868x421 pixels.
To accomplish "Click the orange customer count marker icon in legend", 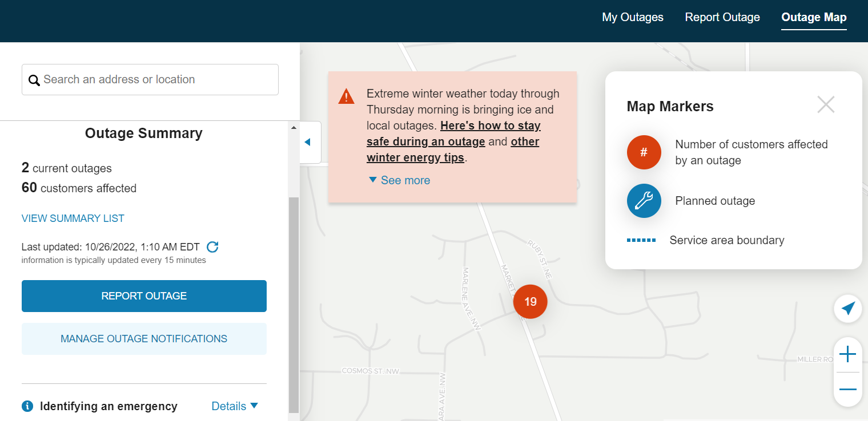I will 644,152.
